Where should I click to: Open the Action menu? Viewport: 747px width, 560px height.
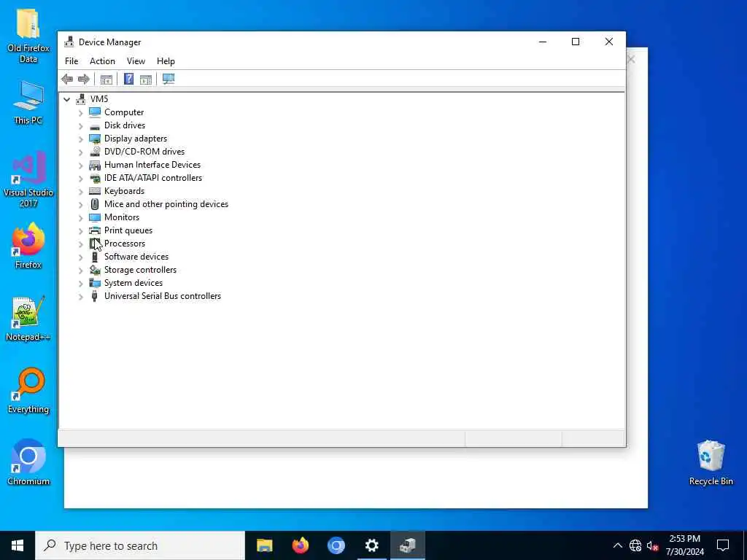tap(102, 61)
